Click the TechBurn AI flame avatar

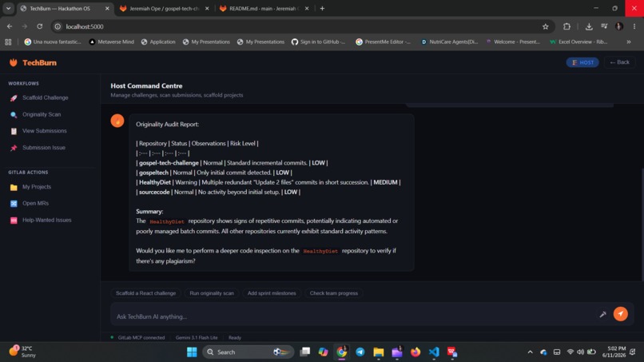click(x=117, y=121)
